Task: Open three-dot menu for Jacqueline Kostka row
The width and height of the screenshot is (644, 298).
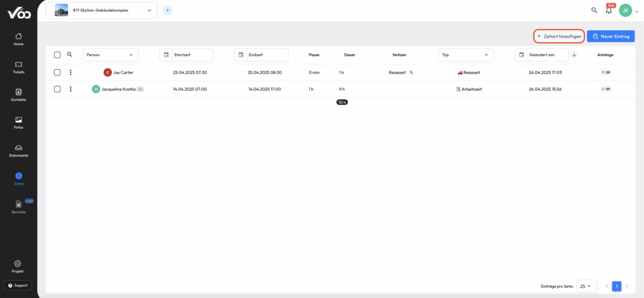Action: click(70, 89)
